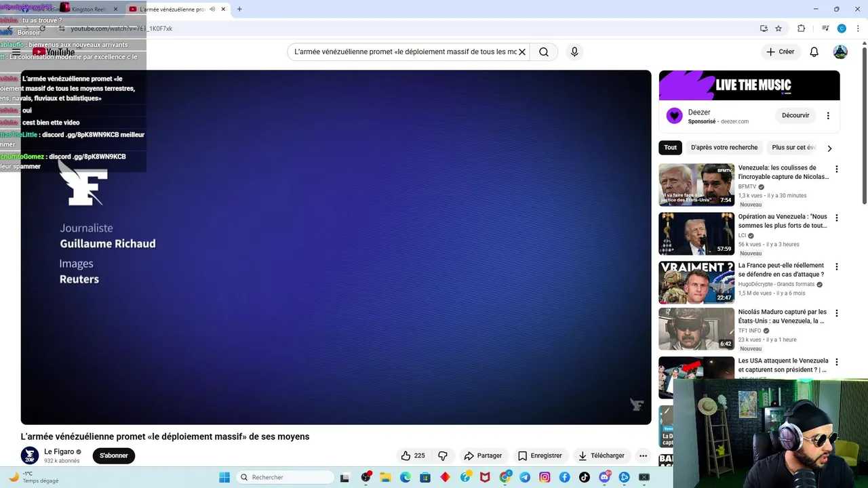Open YouTube notifications bell
This screenshot has width=868, height=488.
point(814,52)
